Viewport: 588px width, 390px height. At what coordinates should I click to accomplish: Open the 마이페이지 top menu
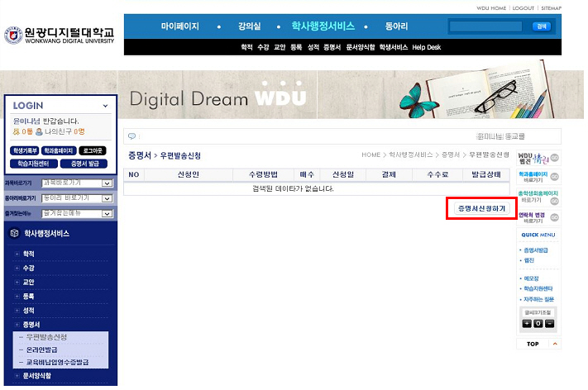[179, 26]
